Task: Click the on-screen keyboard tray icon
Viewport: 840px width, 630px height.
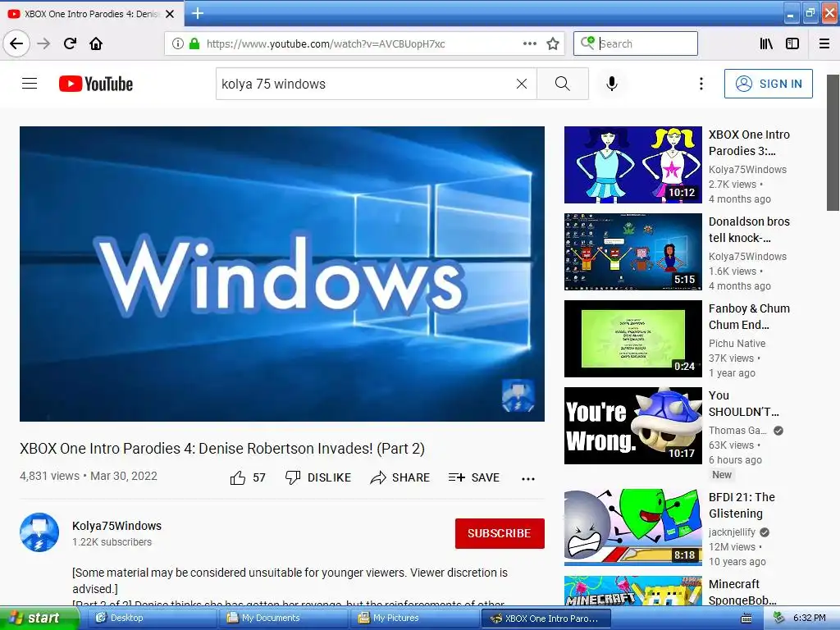Action: tap(746, 619)
